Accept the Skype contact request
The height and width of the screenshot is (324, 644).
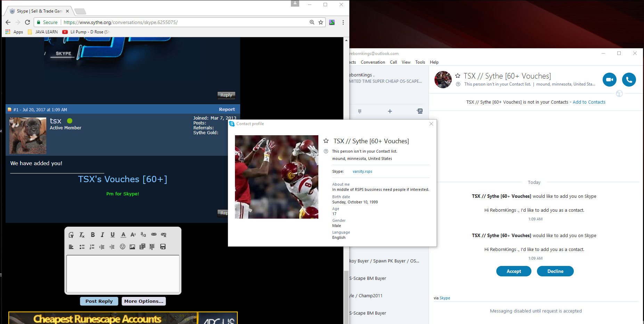[x=514, y=271]
